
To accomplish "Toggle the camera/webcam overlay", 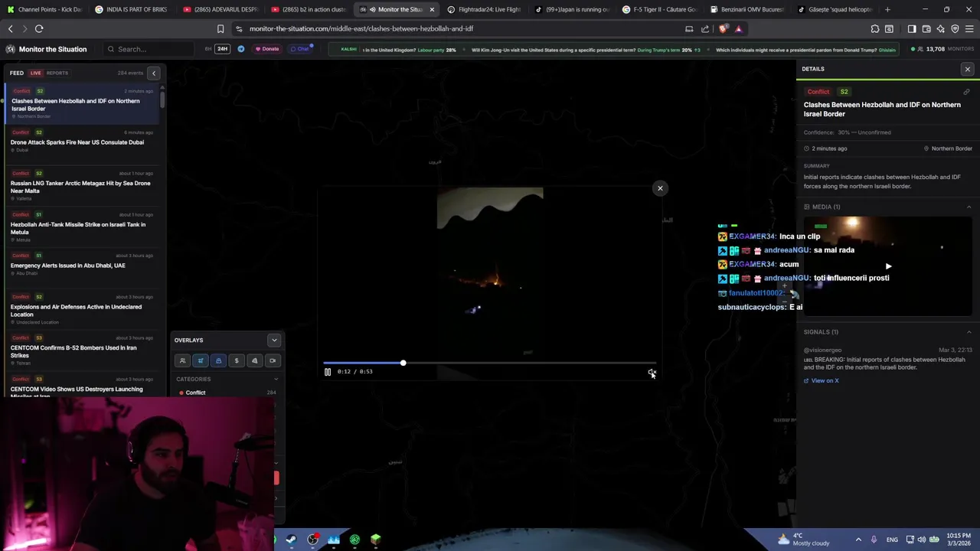I will (x=273, y=360).
